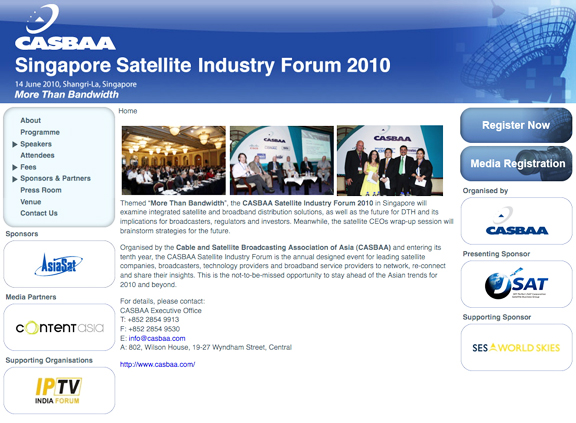Open the Programme menu item
Image resolution: width=576 pixels, height=423 pixels.
40,132
